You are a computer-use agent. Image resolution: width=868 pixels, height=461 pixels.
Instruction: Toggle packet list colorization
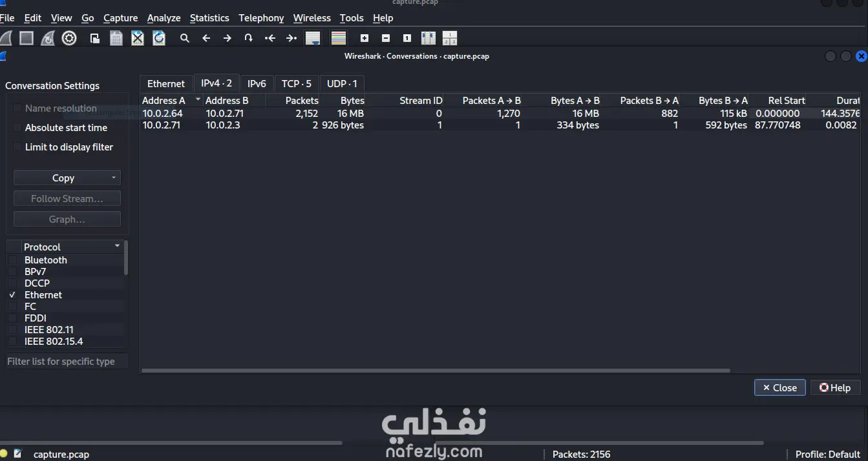point(339,38)
